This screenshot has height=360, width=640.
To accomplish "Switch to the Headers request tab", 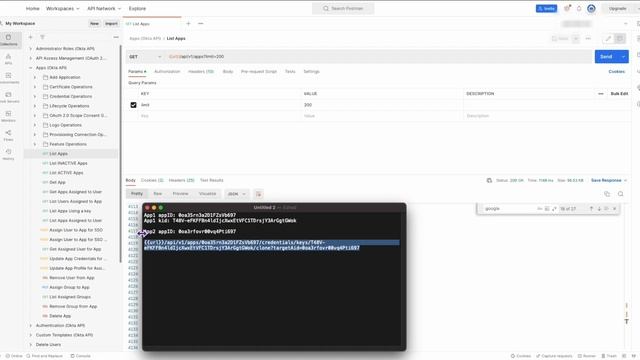I will click(201, 71).
